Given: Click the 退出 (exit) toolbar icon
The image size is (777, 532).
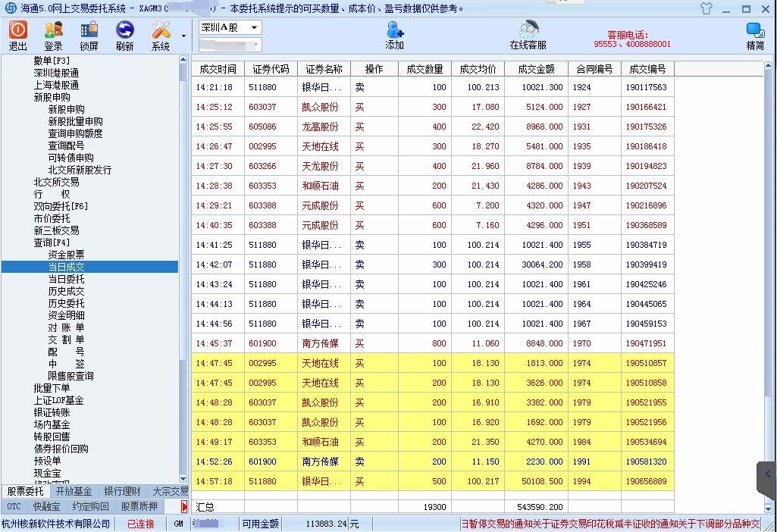Looking at the screenshot, I should (17, 35).
